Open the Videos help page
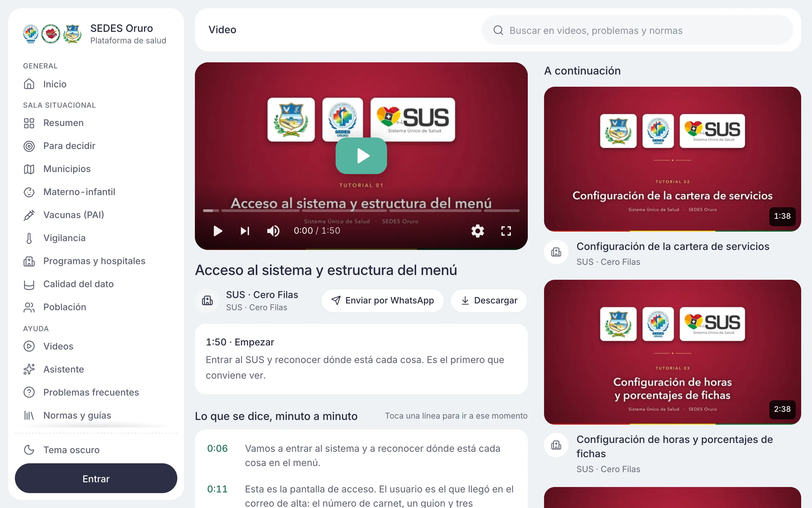This screenshot has width=812, height=508. tap(96, 346)
